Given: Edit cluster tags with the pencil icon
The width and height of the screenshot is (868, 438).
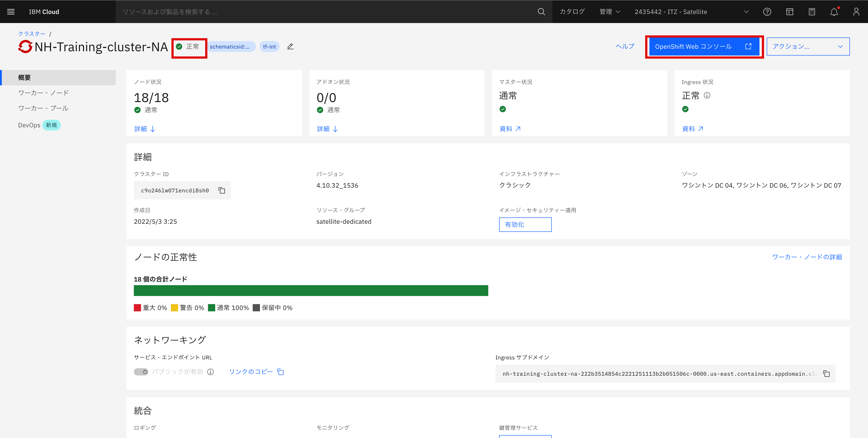Looking at the screenshot, I should click(x=290, y=46).
